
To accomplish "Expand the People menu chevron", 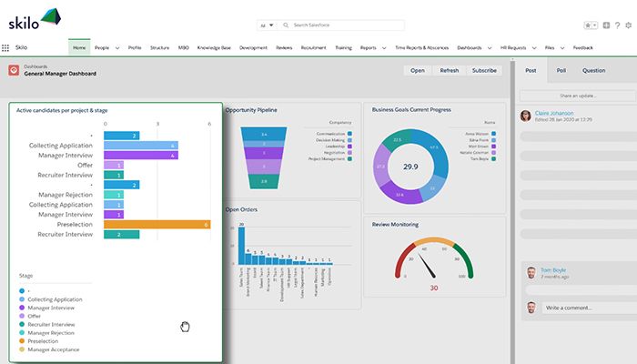I will 116,47.
